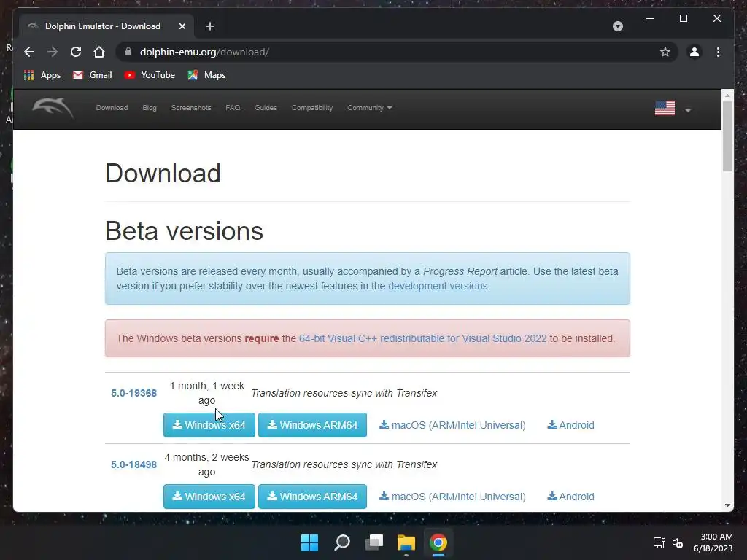
Task: Open network status icon in system tray
Action: 659,542
